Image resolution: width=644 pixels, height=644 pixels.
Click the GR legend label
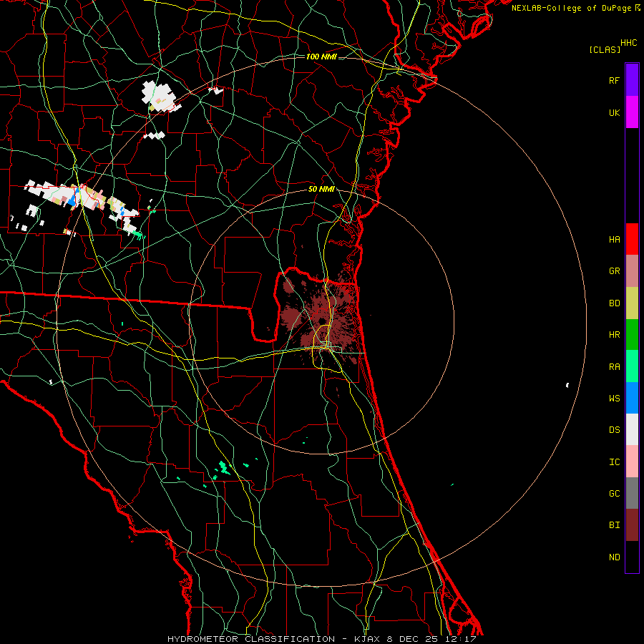pyautogui.click(x=614, y=271)
